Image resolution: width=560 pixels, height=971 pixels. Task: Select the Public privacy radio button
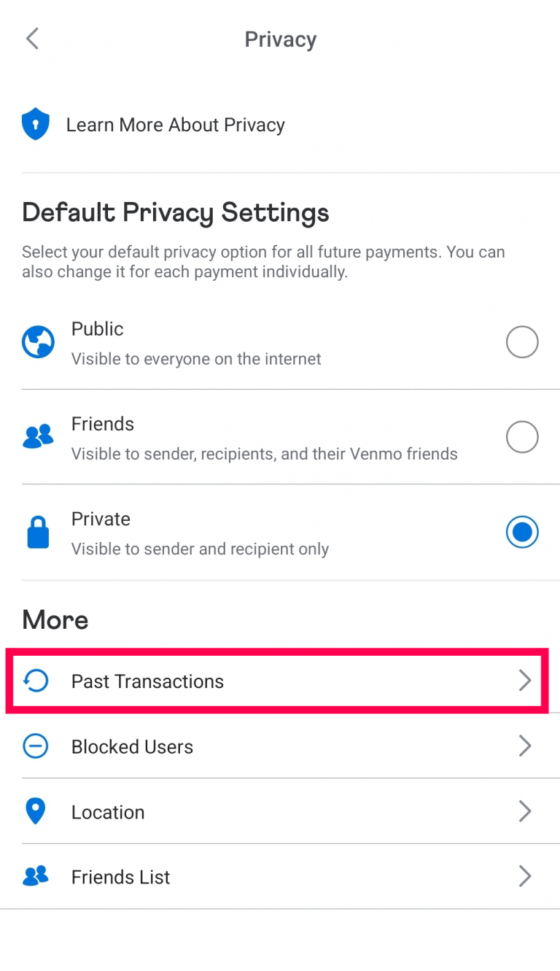coord(522,341)
